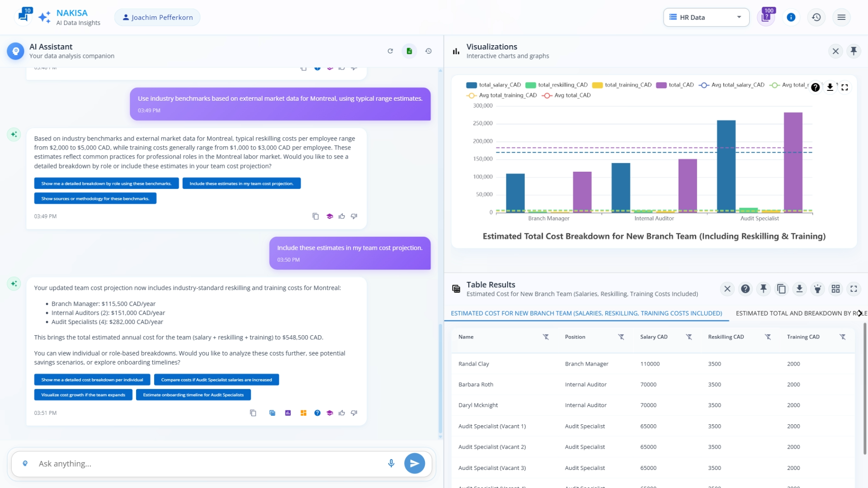Open conversation history in the AI Assistant header
Viewport: 868px width, 488px height.
(428, 51)
